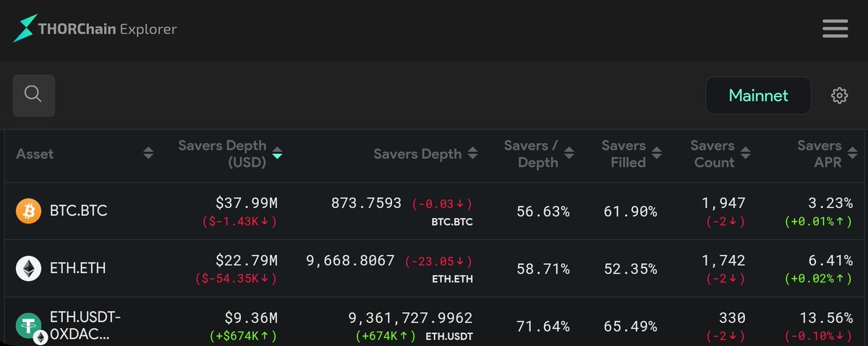Screen dimensions: 868x346
Task: Sort by Savers Depth column arrows
Action: [x=472, y=153]
